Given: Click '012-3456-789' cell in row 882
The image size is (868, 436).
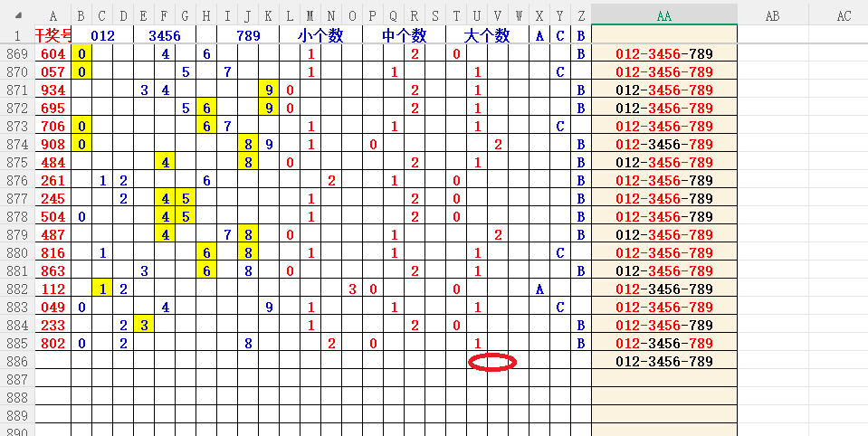Looking at the screenshot, I should (x=664, y=289).
